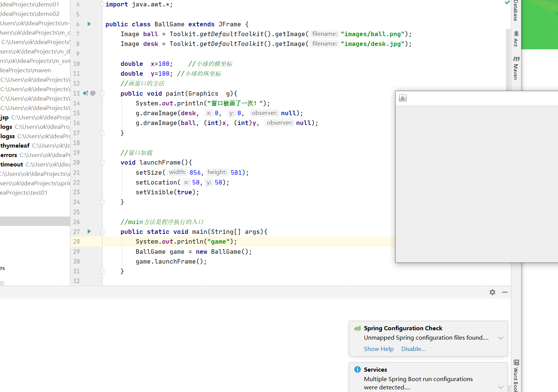The image size is (558, 392).
Task: Run main method from gutter arrow on line 27
Action: click(x=89, y=232)
